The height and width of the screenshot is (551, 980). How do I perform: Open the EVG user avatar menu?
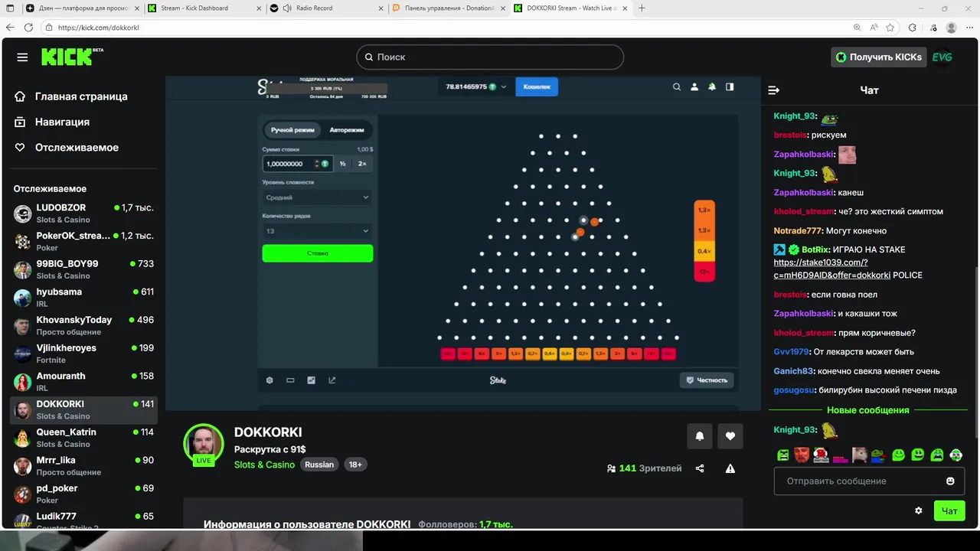click(x=942, y=57)
